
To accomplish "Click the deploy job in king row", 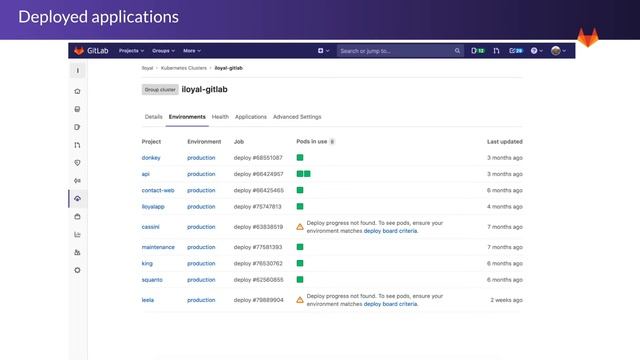I will 258,263.
